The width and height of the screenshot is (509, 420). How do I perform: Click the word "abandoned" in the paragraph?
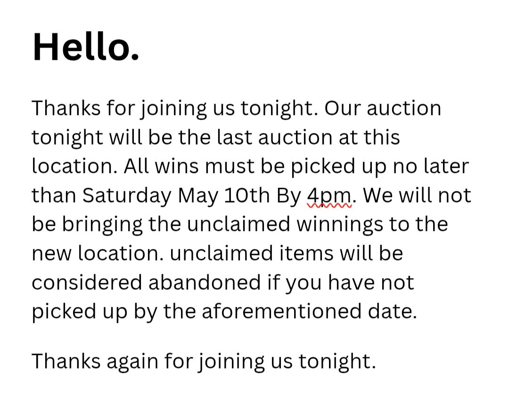pyautogui.click(x=204, y=282)
